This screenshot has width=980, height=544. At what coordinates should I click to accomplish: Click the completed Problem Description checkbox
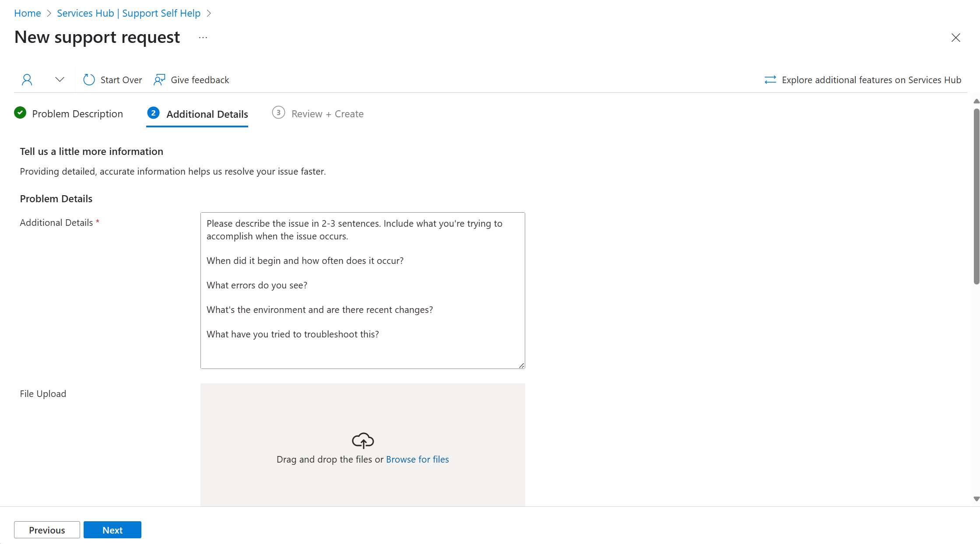coord(21,112)
